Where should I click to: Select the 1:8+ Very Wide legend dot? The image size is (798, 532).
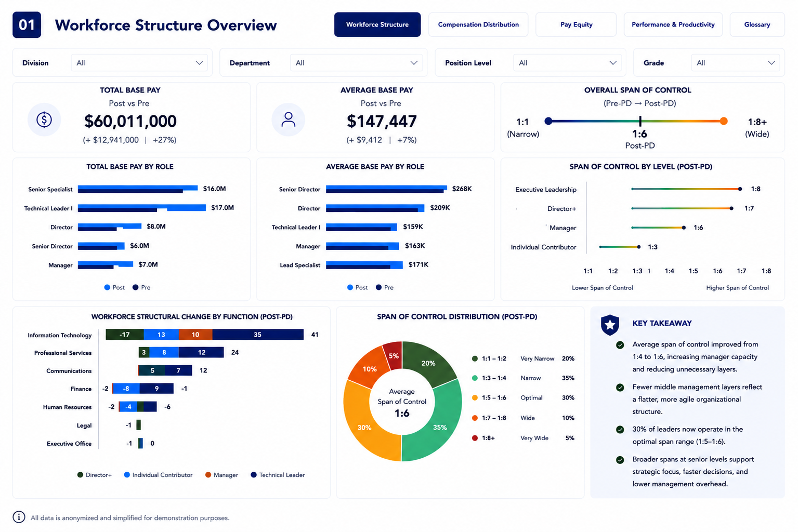pos(475,438)
